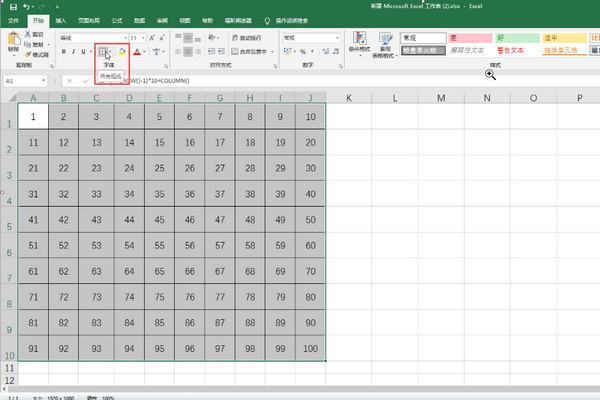Switch to the Home tab
The height and width of the screenshot is (400, 600).
pos(38,21)
